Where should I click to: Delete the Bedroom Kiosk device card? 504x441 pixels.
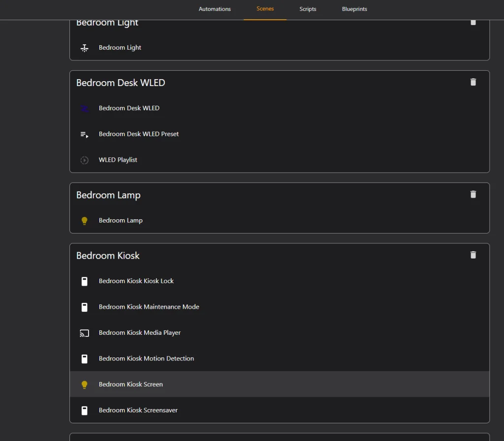coord(473,255)
